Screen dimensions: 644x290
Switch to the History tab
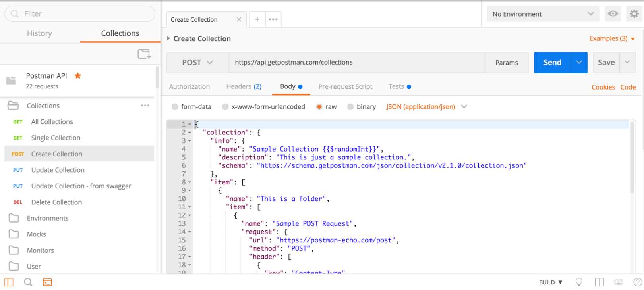pyautogui.click(x=39, y=33)
